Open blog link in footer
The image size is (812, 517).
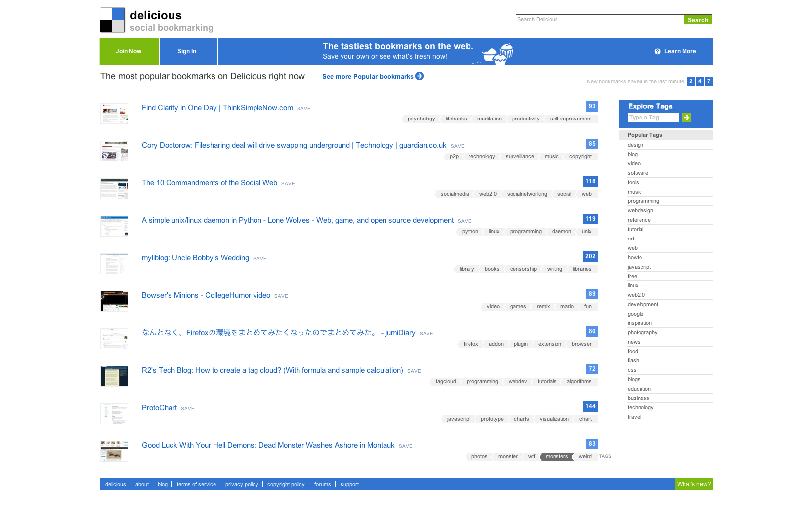click(163, 485)
